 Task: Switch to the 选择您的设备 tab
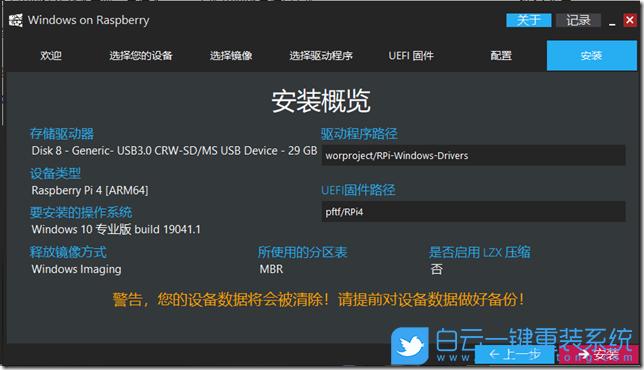tap(141, 55)
